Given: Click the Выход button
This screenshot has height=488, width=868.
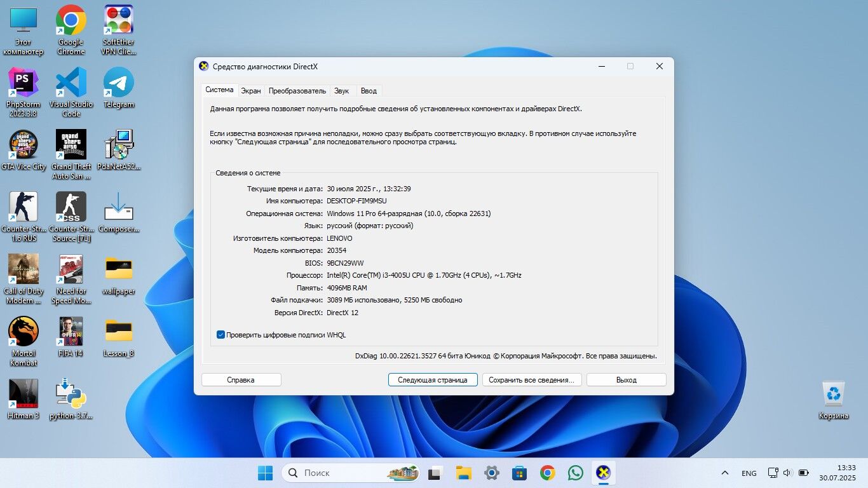Looking at the screenshot, I should pos(626,380).
